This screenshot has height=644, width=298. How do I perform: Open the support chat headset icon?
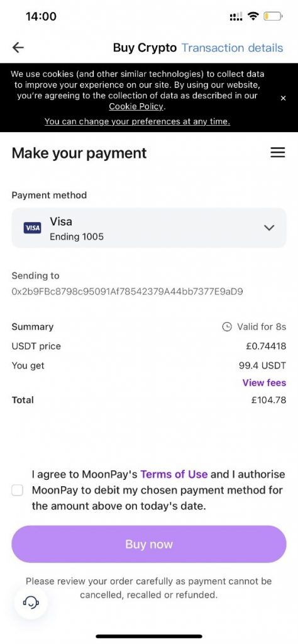pyautogui.click(x=31, y=602)
